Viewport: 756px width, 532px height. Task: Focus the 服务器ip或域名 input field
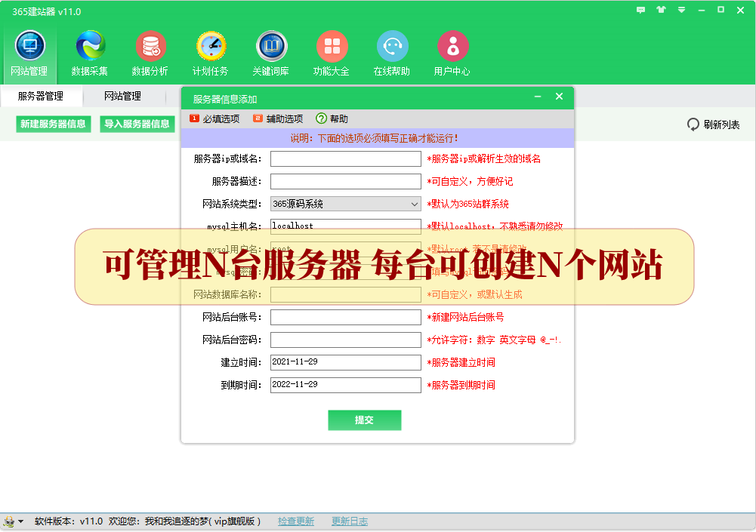click(346, 159)
